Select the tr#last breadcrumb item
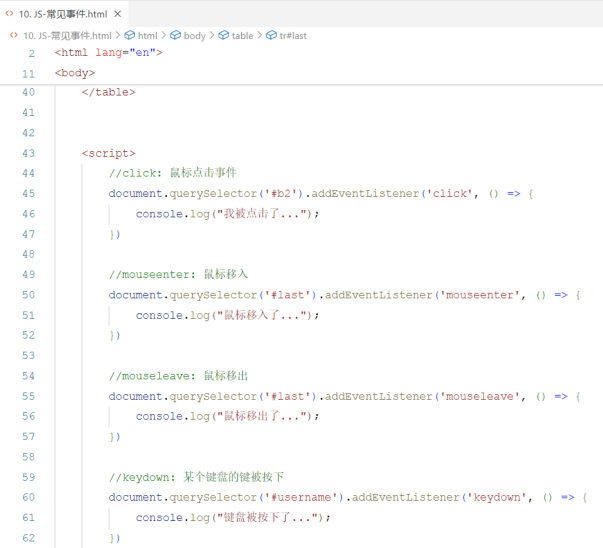This screenshot has width=603, height=548. click(293, 36)
